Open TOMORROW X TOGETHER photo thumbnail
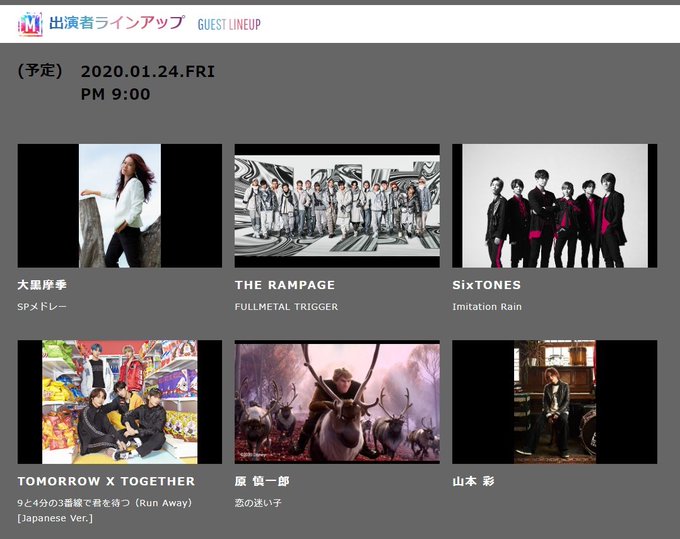The width and height of the screenshot is (680, 539). 120,402
